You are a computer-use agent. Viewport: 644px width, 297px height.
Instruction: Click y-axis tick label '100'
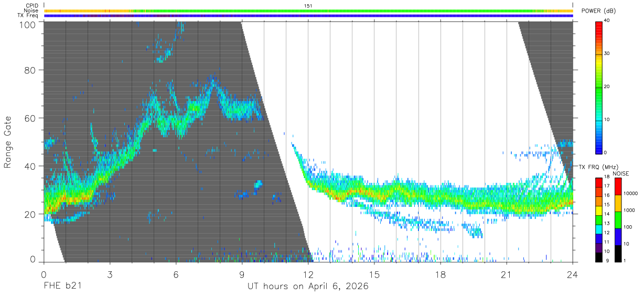point(27,24)
